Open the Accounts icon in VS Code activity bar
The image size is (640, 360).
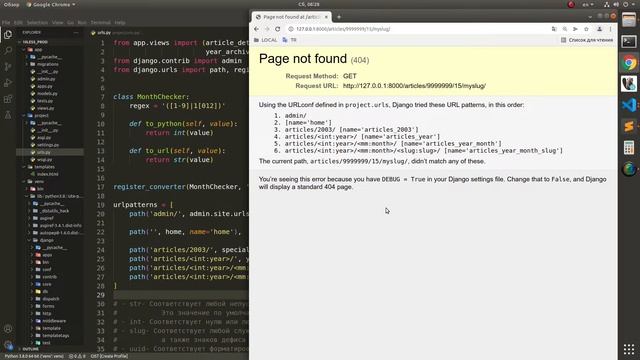pyautogui.click(x=8, y=329)
